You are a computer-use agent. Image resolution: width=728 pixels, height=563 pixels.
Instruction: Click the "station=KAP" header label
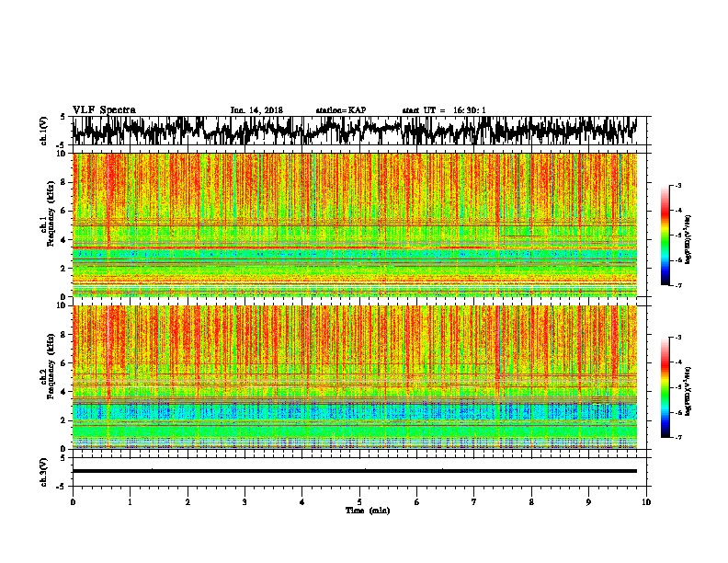tap(341, 110)
